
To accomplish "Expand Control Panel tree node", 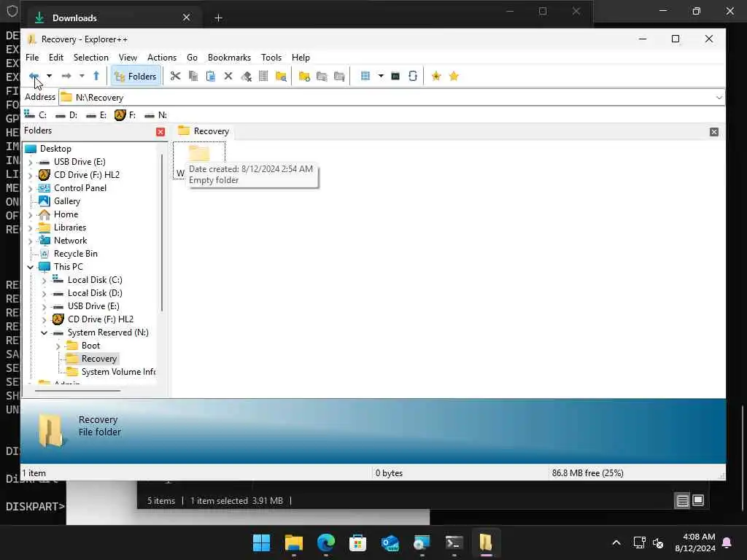I will click(x=31, y=189).
